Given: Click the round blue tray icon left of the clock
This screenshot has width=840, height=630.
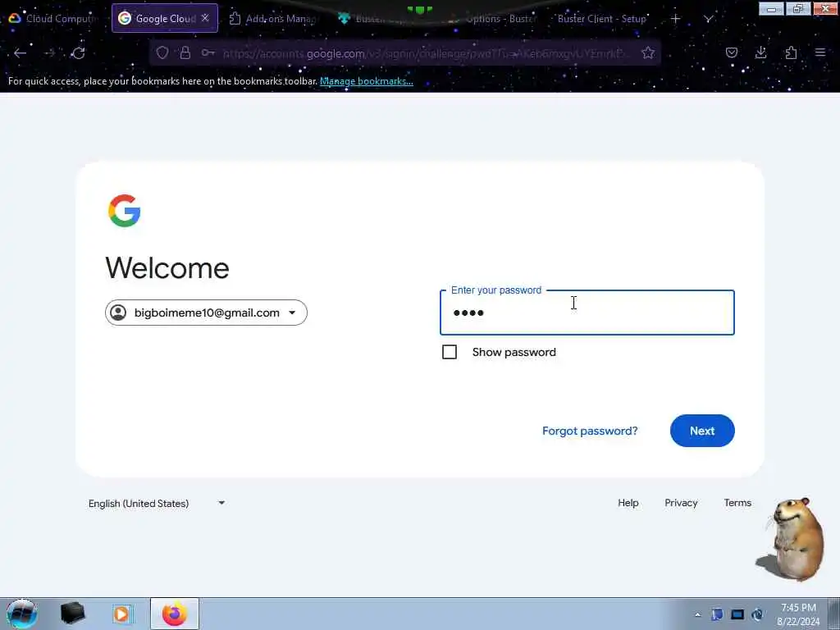Looking at the screenshot, I should click(757, 614).
